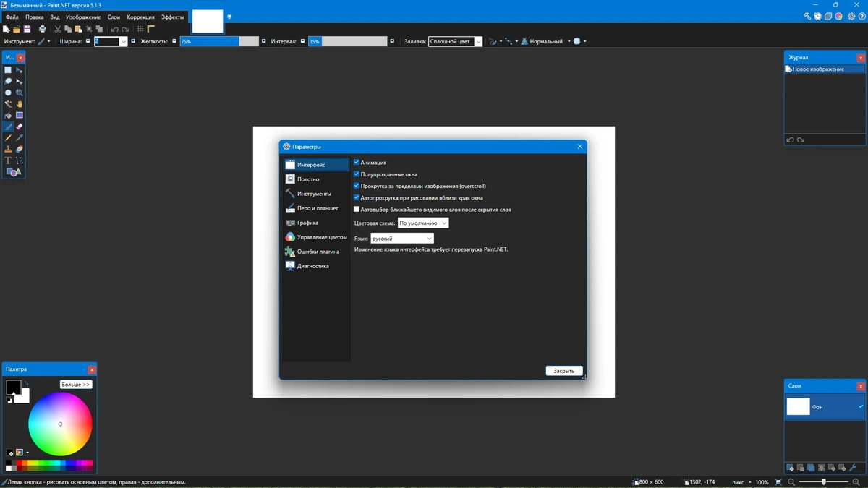
Task: Click the Cut scissors icon
Action: 58,29
